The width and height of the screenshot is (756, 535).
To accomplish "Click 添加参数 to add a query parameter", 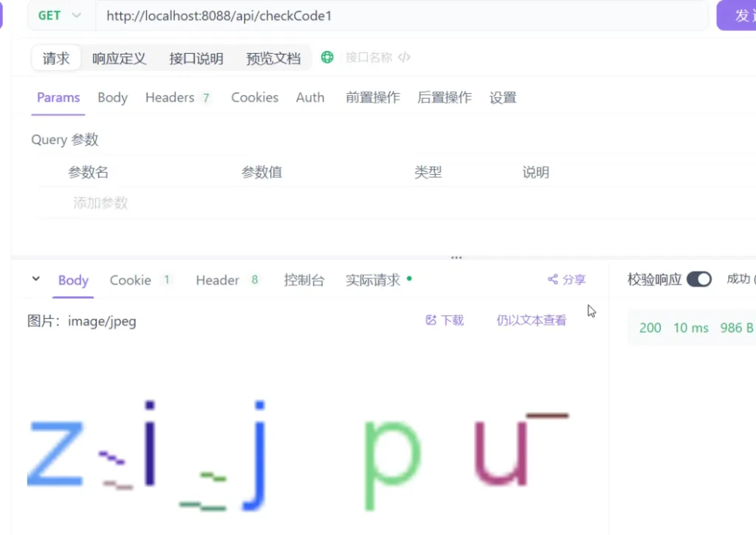I will [x=100, y=201].
